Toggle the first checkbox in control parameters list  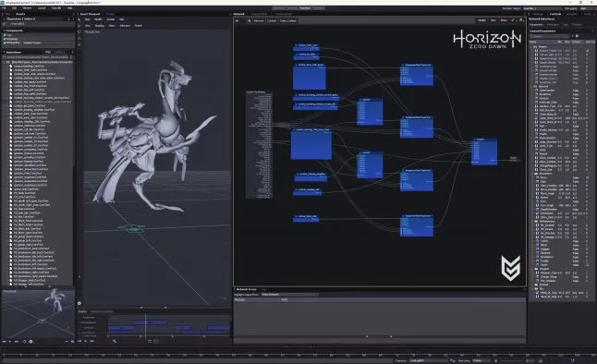pos(536,51)
